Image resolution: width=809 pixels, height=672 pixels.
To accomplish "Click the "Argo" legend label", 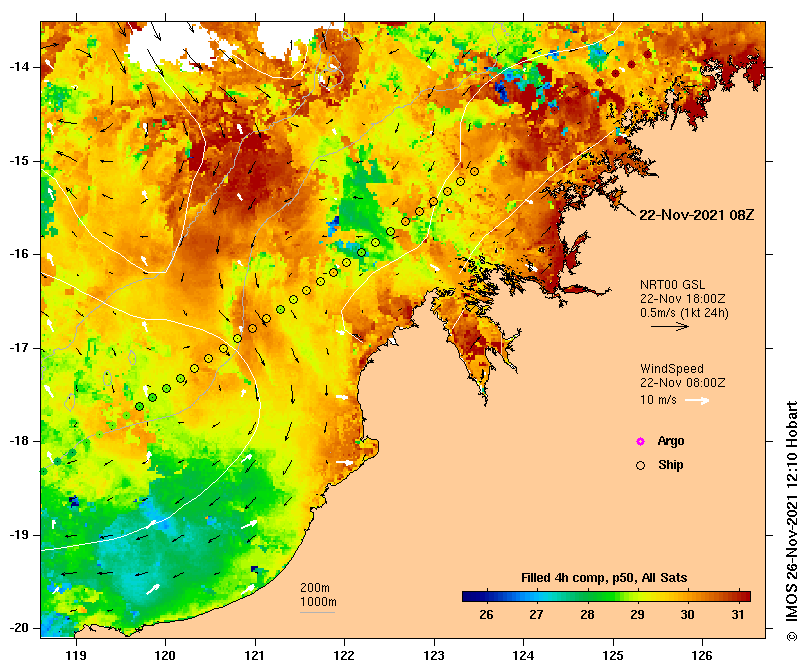I will [x=671, y=441].
